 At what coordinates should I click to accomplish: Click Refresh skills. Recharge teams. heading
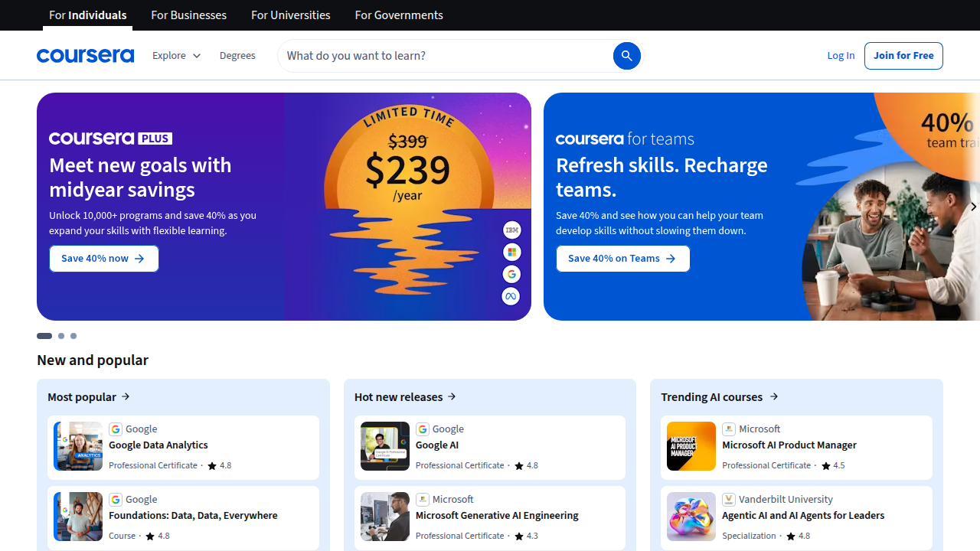click(x=661, y=178)
